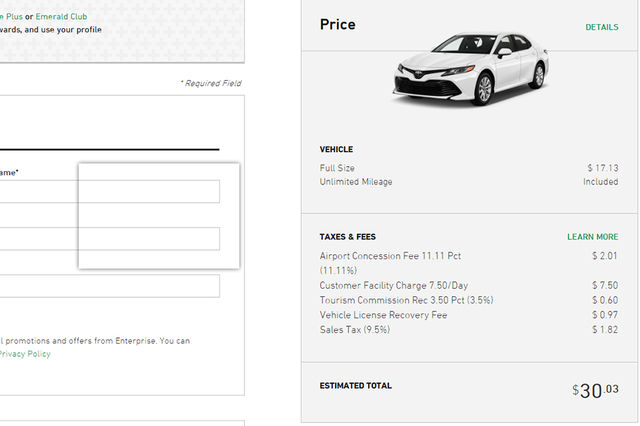Click the Unlimited Mileage line item

point(356,182)
